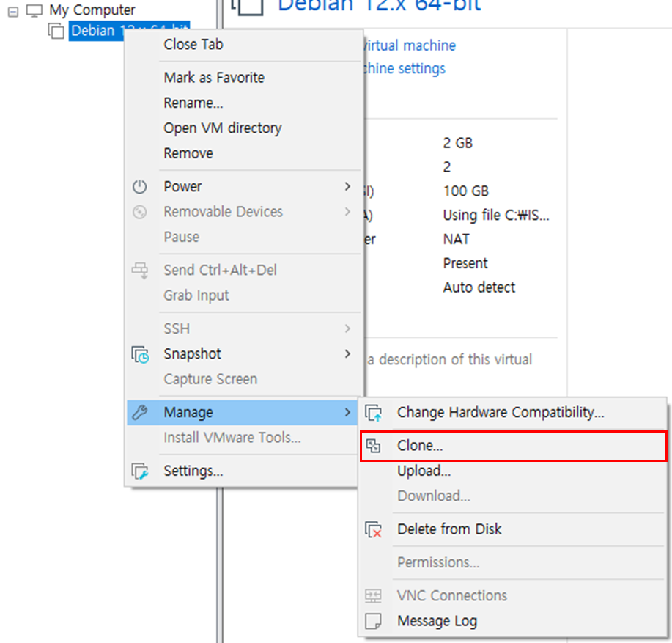Open Removable Devices menu entry
The image size is (672, 643).
tap(243, 212)
